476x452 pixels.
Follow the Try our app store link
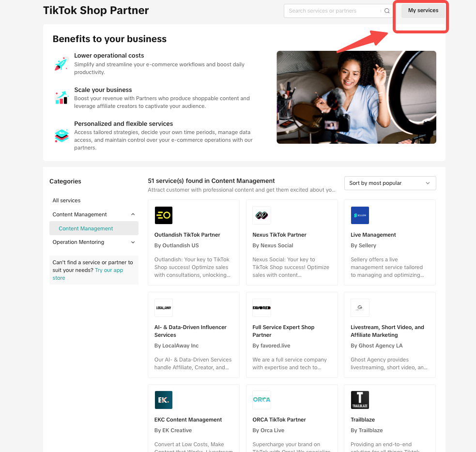pos(109,270)
